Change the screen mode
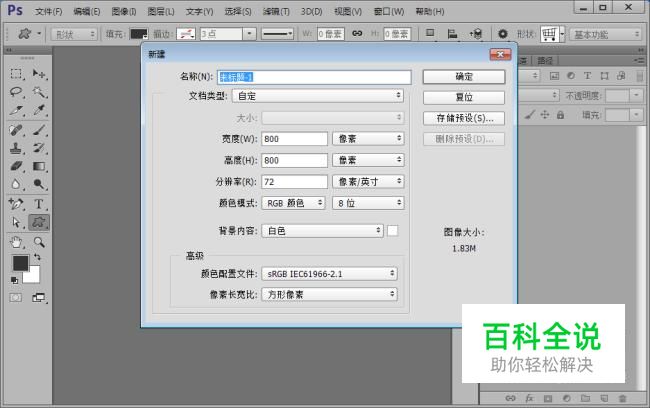650x408 pixels. tap(39, 297)
